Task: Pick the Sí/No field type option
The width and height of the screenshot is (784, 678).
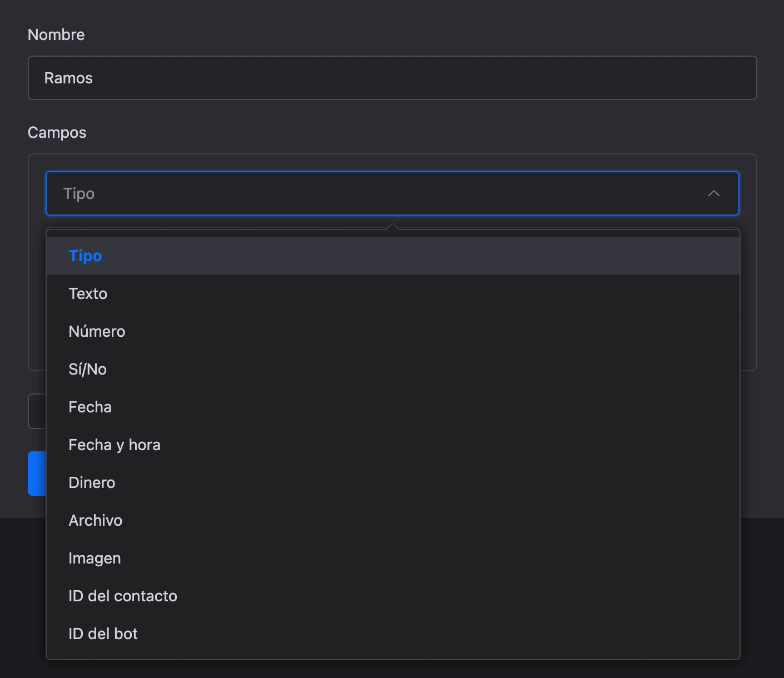Action: pyautogui.click(x=393, y=369)
